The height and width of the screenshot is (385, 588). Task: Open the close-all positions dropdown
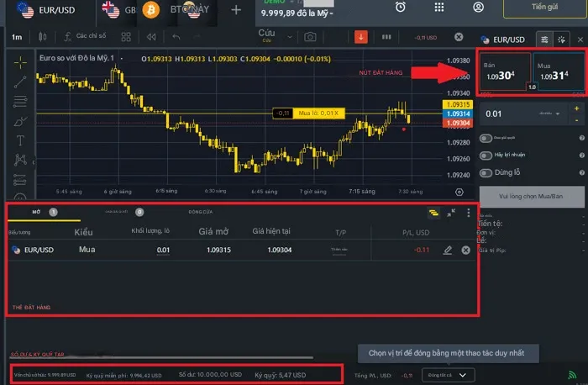click(x=448, y=375)
